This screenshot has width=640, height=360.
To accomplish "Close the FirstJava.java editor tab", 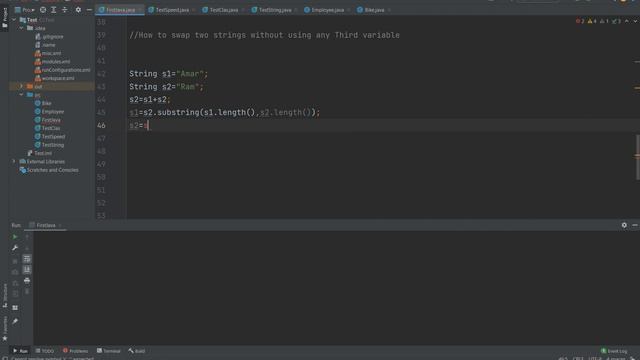I will pyautogui.click(x=140, y=10).
